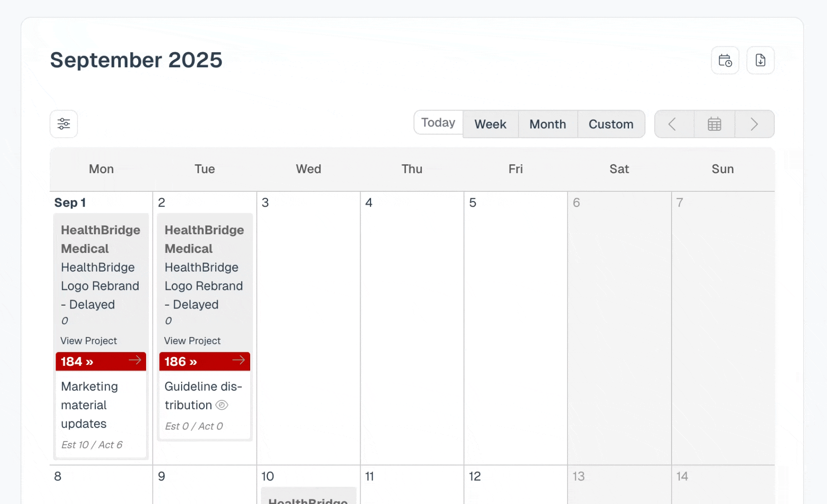Open the date picker calendar icon
The height and width of the screenshot is (504, 827).
pyautogui.click(x=714, y=124)
